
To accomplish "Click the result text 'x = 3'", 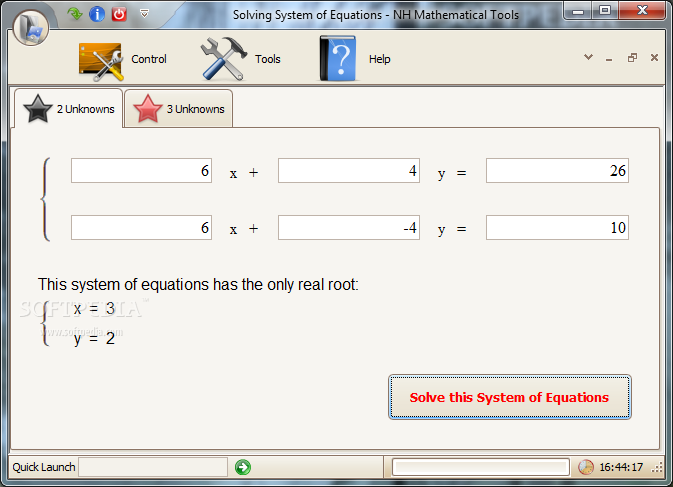I will (x=94, y=309).
